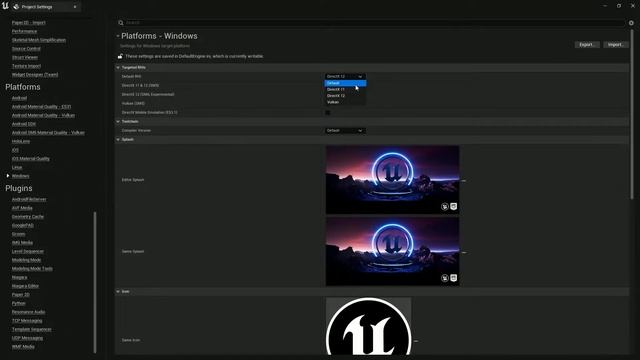Open the AndroidFileServer plugin settings

coord(29,199)
